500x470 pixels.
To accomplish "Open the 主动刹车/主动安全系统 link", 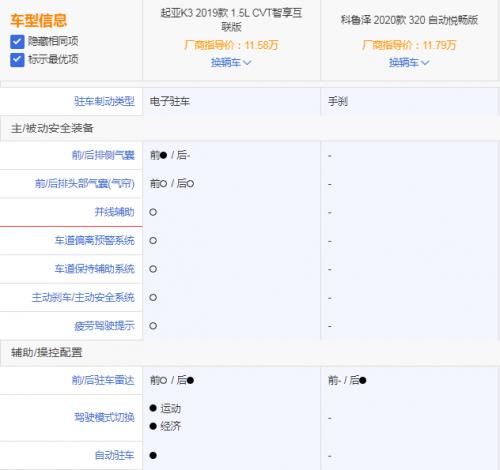I will 83,297.
